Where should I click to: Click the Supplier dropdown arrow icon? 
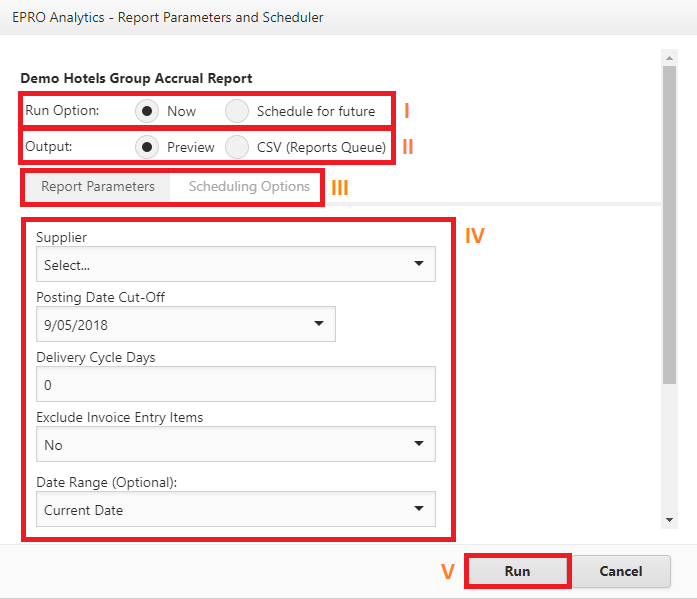click(418, 264)
